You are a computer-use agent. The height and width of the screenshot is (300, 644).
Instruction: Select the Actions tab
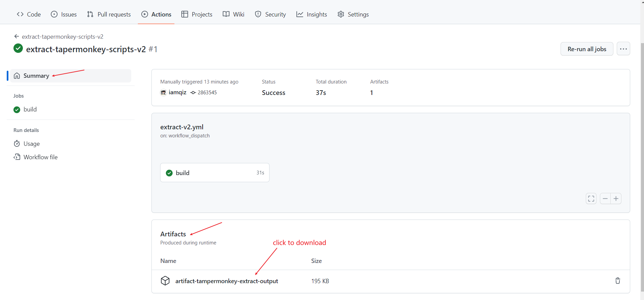(156, 14)
